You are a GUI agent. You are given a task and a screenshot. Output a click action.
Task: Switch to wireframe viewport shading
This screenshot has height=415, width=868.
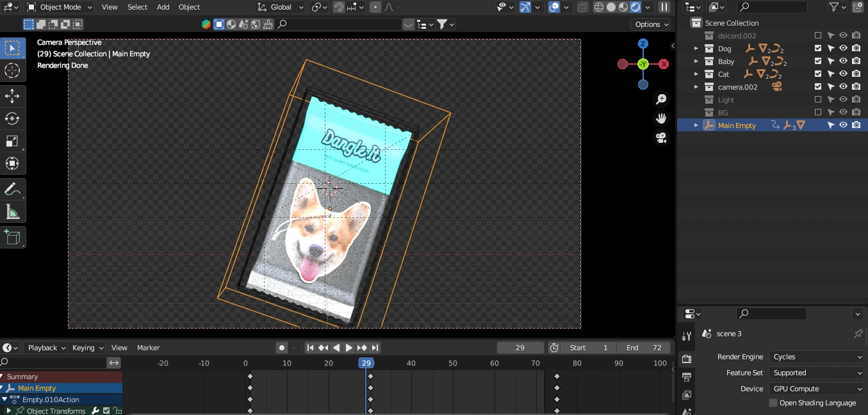599,7
